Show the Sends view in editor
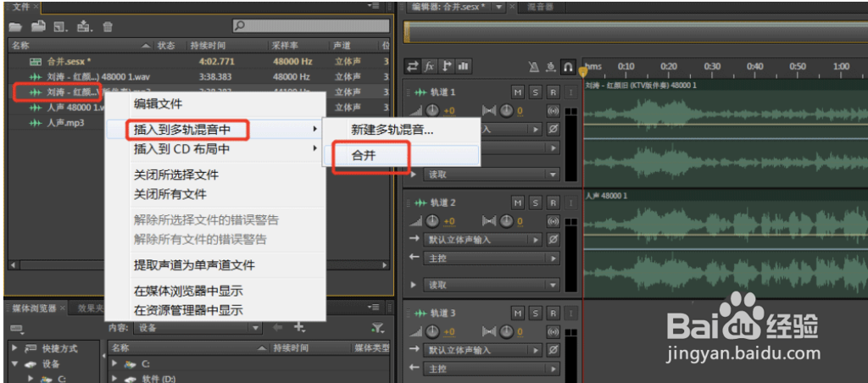Screen dimensions: 868x383 pyautogui.click(x=446, y=66)
